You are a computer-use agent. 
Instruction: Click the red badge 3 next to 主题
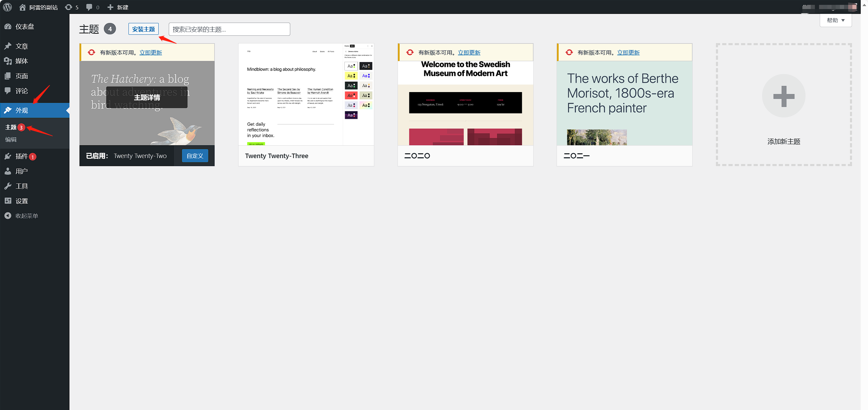pos(21,128)
